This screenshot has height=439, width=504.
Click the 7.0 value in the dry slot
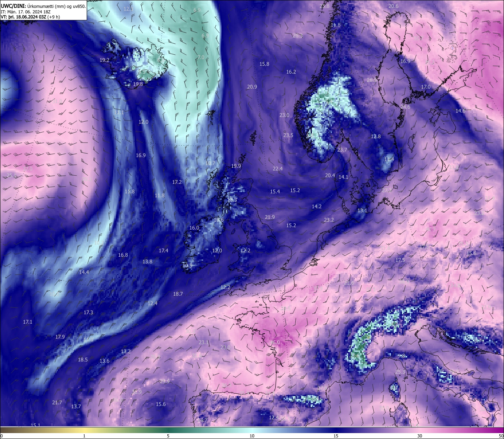pos(201,57)
